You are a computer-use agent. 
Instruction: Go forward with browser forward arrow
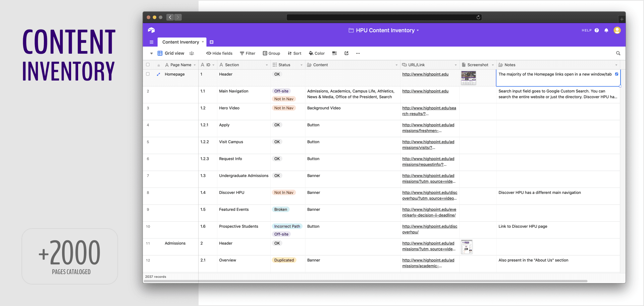pyautogui.click(x=178, y=17)
